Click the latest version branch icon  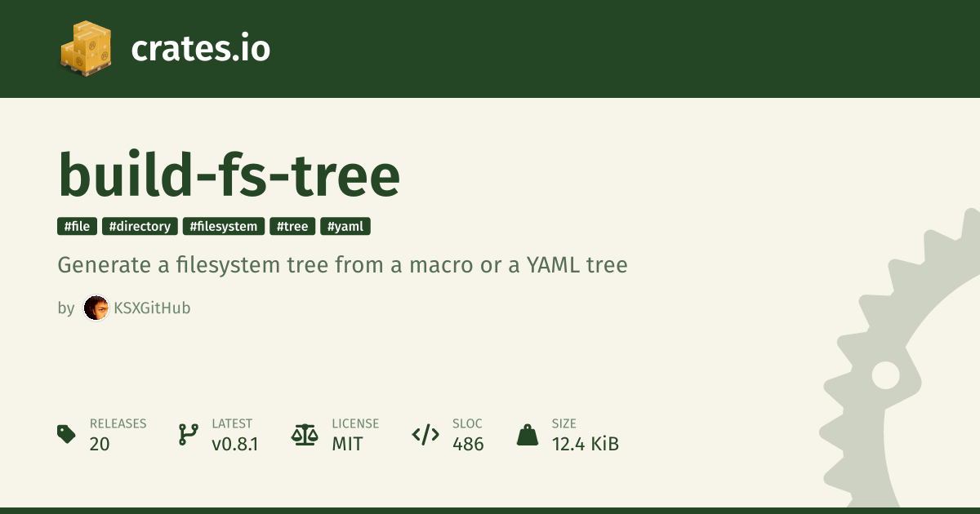pyautogui.click(x=188, y=434)
